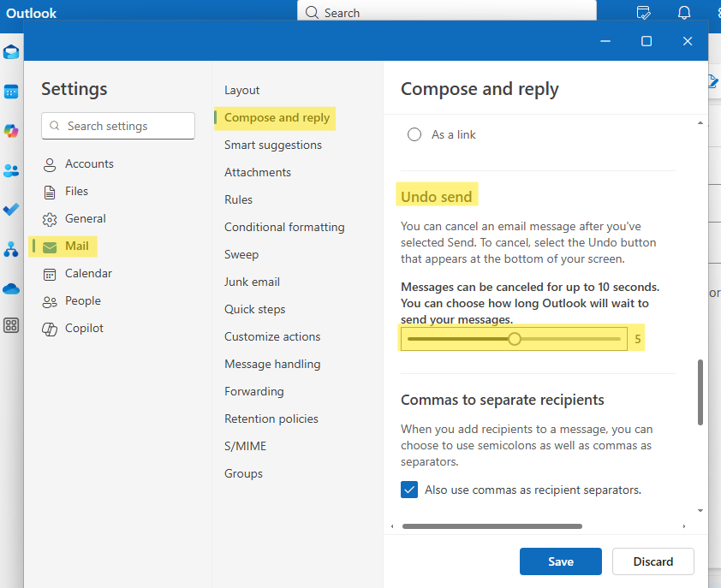Click the Search settings input field
The image size is (721, 588).
click(118, 126)
